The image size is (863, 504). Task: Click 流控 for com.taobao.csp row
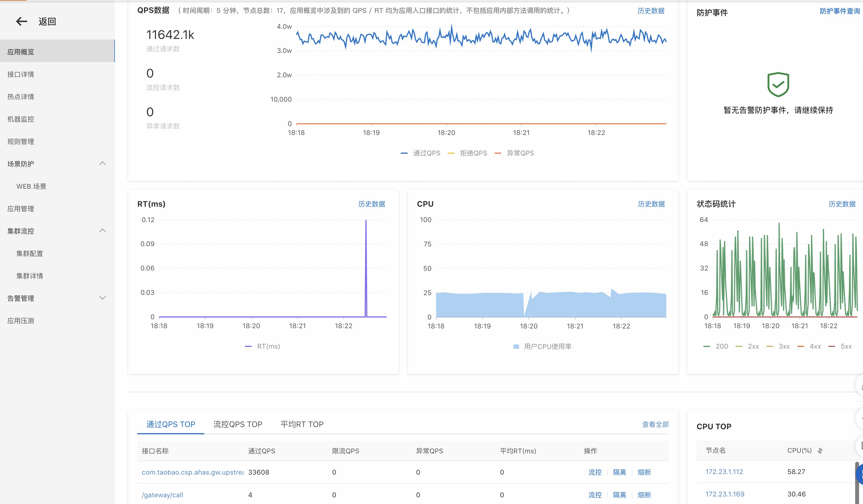coord(595,472)
